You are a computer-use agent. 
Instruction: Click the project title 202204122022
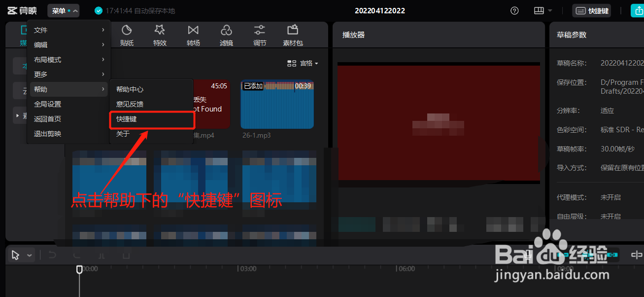[x=379, y=11]
